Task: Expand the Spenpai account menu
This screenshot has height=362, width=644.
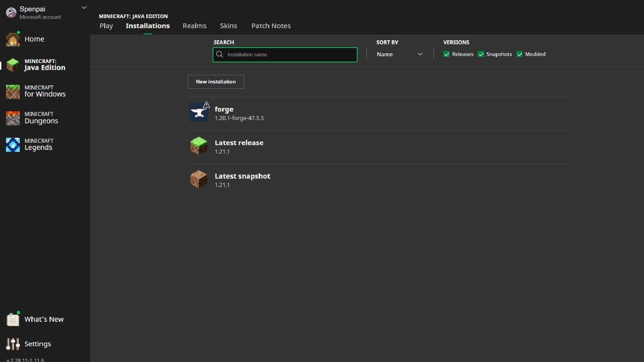Action: [x=84, y=7]
